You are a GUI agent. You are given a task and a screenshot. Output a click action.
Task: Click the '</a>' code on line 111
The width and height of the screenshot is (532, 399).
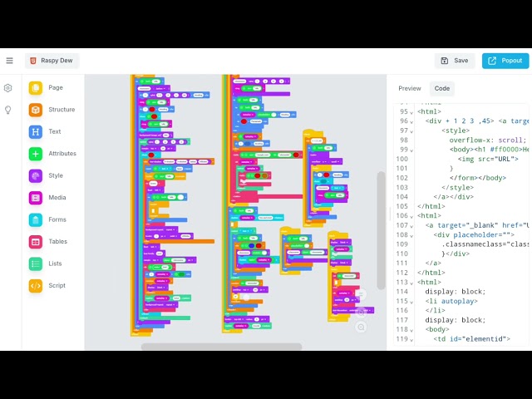(x=433, y=263)
